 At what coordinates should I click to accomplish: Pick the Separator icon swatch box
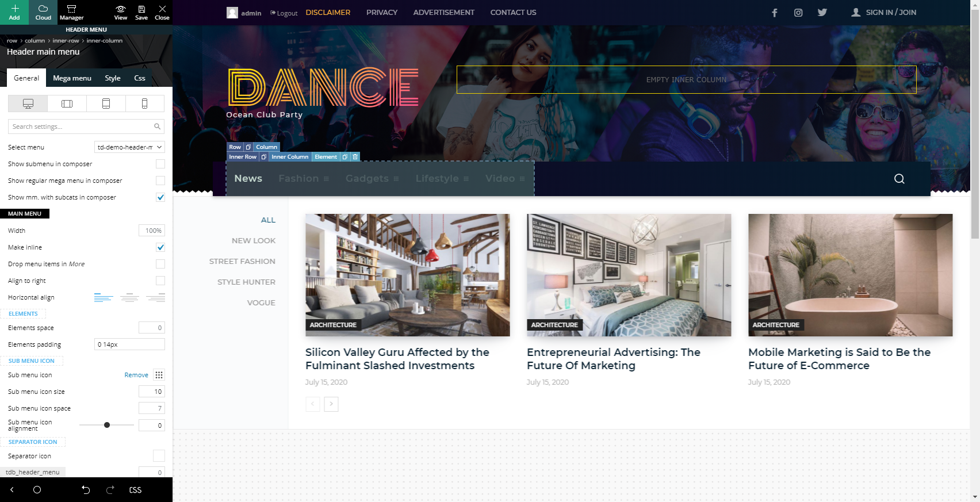point(159,456)
